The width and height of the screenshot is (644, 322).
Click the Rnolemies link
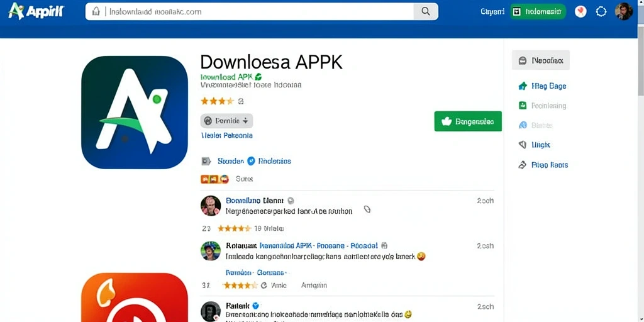pyautogui.click(x=275, y=161)
